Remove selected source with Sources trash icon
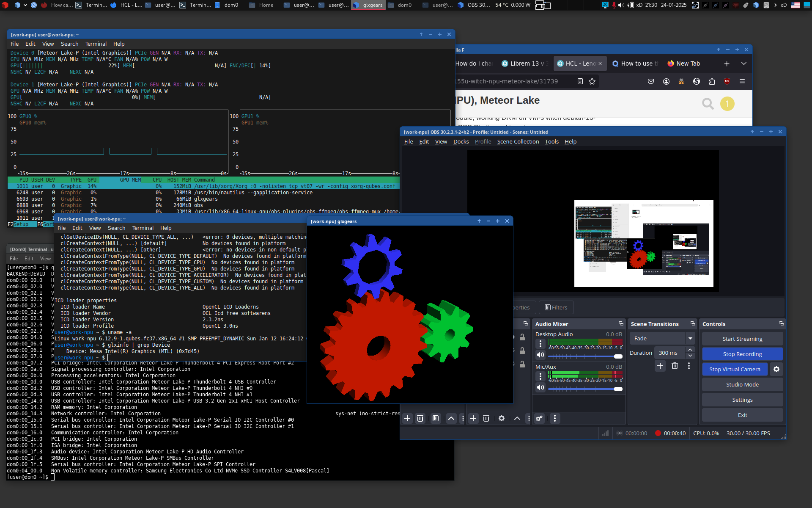Image resolution: width=812 pixels, height=508 pixels. [x=486, y=418]
